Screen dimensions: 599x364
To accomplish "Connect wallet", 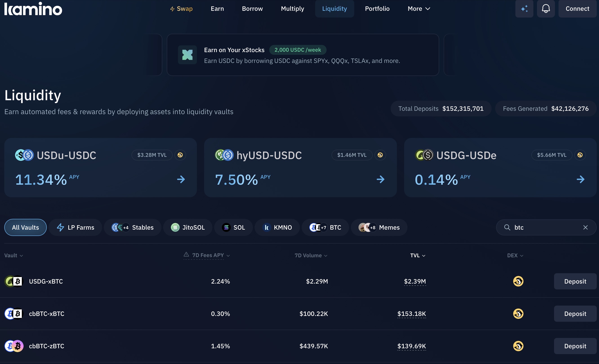I will coord(577,9).
